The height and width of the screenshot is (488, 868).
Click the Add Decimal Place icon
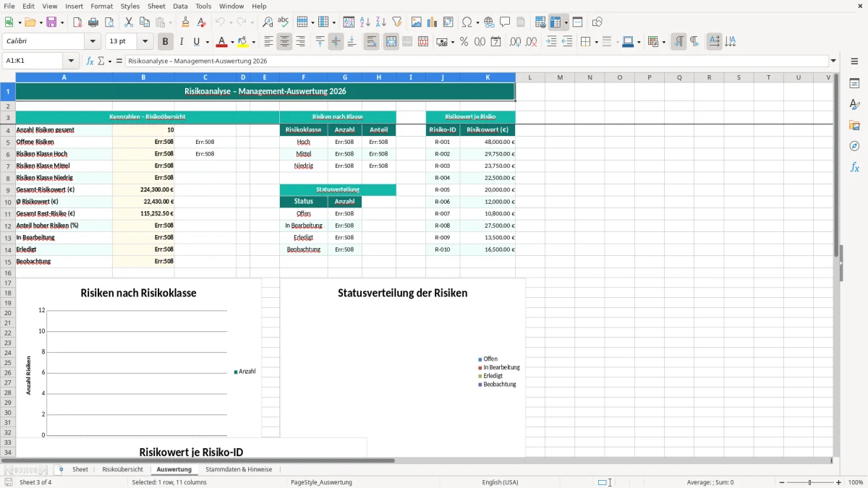515,42
